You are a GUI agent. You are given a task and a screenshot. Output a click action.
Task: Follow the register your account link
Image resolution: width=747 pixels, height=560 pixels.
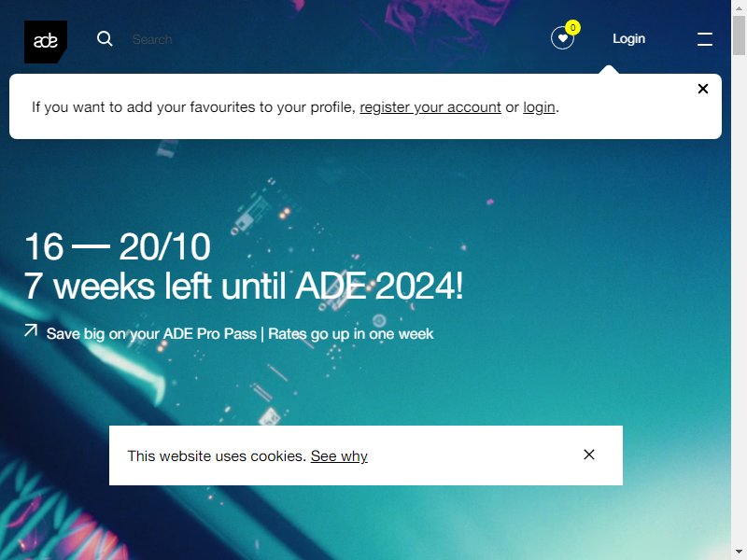coord(430,107)
